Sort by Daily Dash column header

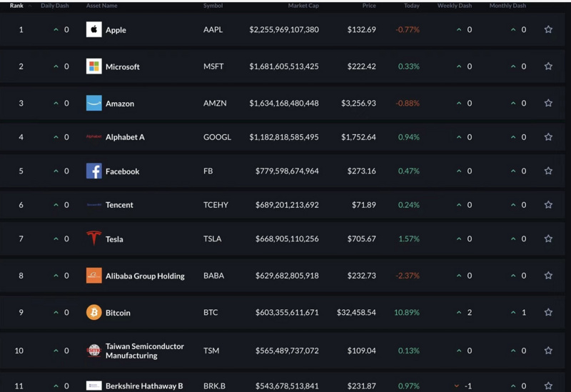coord(55,6)
